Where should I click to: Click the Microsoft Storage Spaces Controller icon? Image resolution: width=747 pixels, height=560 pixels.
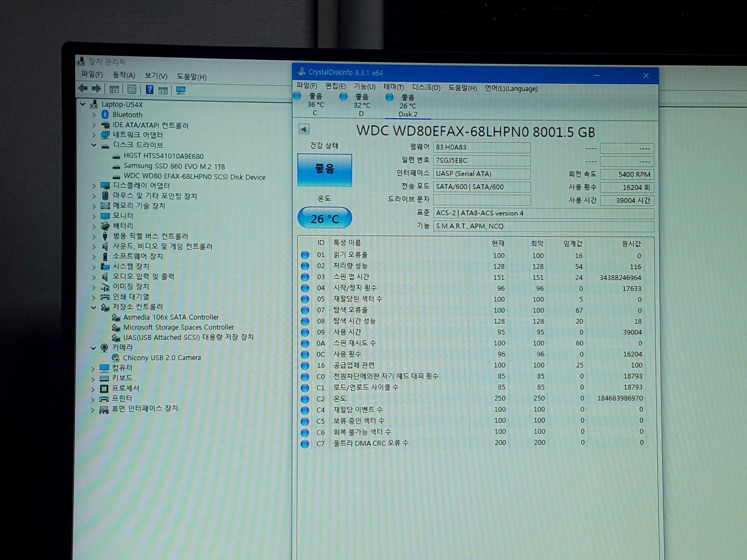(116, 327)
